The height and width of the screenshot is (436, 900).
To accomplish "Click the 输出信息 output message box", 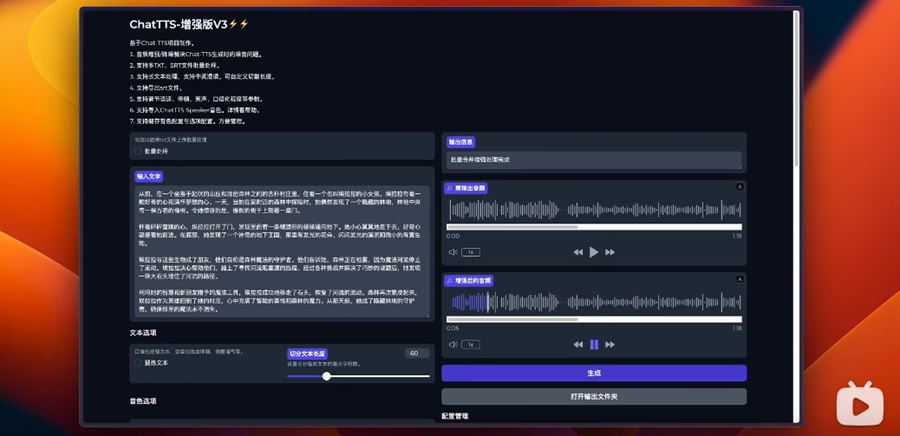I will click(594, 160).
